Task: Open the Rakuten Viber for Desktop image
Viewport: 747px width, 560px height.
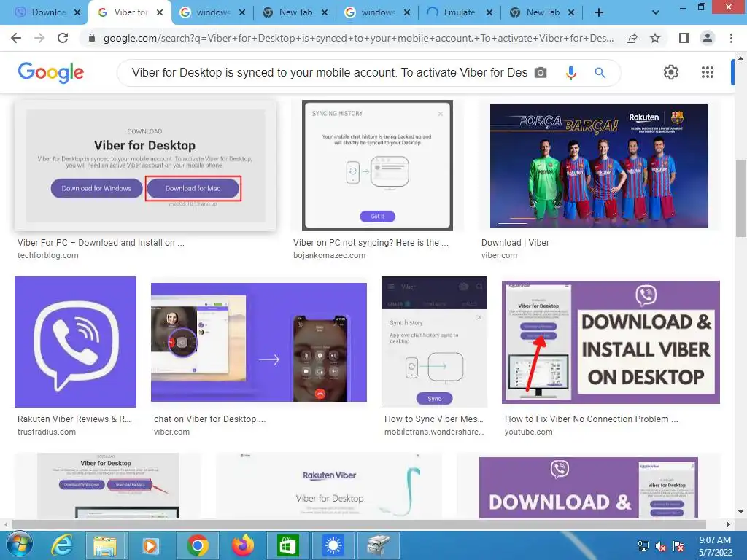Action: (x=329, y=486)
